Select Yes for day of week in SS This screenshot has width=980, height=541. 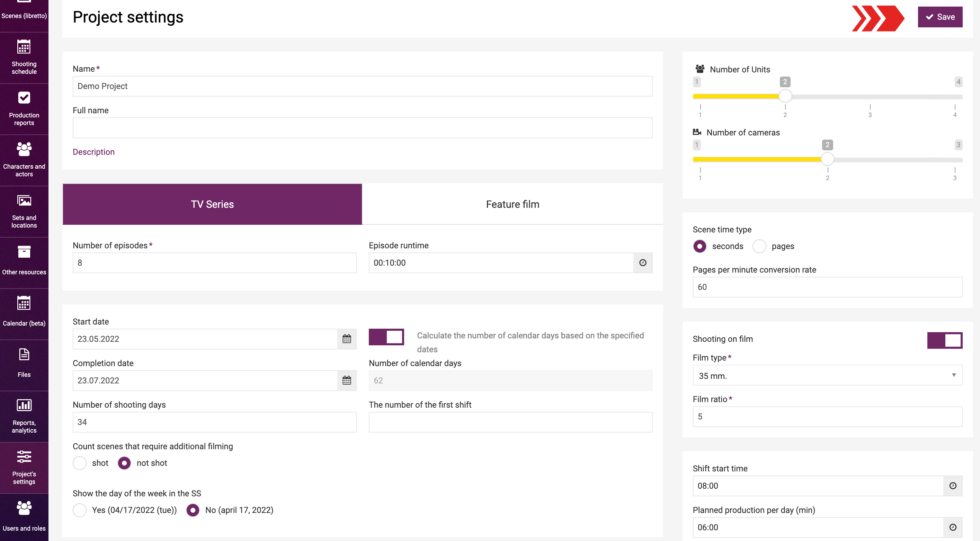click(80, 510)
